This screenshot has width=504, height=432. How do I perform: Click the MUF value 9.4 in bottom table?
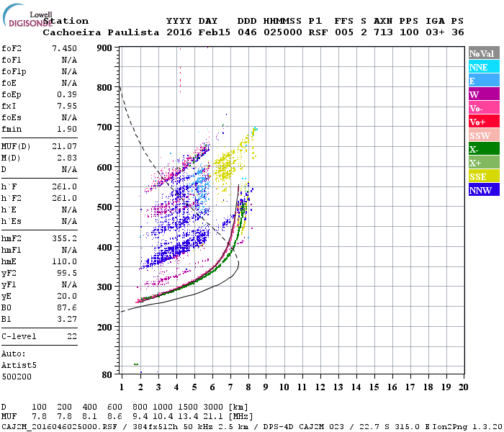140,417
